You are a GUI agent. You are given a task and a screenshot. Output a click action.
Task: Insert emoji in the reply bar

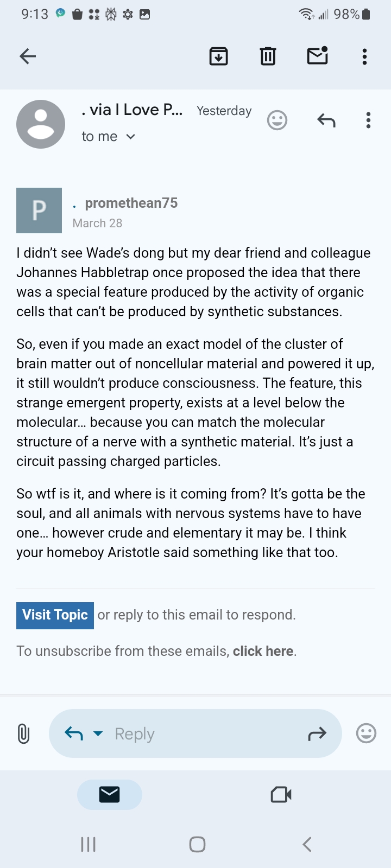tap(366, 733)
